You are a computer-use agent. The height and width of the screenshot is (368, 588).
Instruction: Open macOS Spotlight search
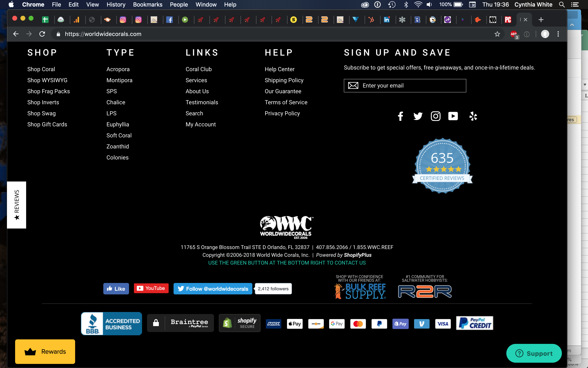click(x=562, y=4)
